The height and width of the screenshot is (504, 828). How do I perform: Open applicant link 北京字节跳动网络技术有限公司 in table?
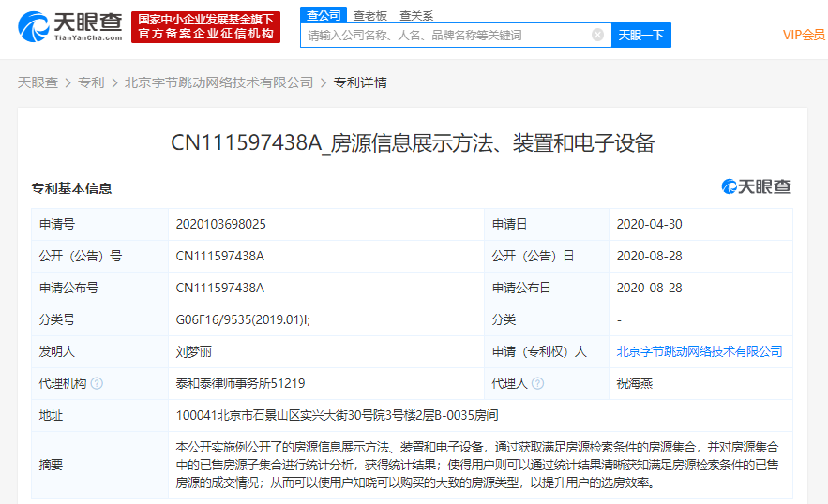coord(700,351)
